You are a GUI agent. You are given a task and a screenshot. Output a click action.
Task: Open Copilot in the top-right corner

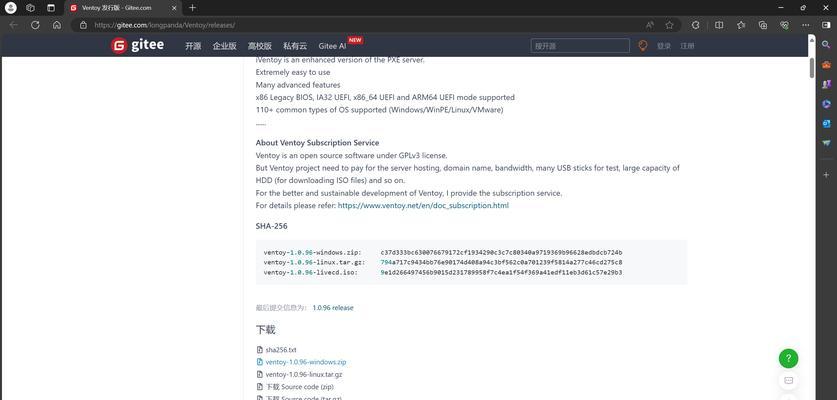[x=826, y=25]
